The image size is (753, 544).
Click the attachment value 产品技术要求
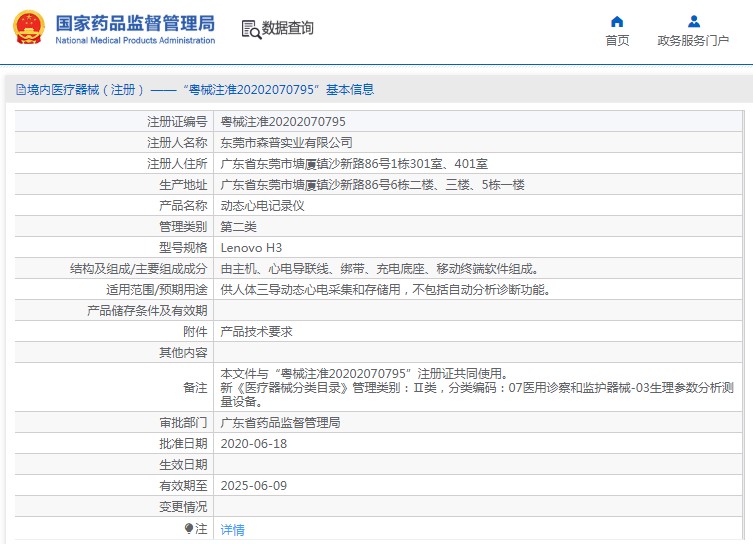tap(256, 331)
